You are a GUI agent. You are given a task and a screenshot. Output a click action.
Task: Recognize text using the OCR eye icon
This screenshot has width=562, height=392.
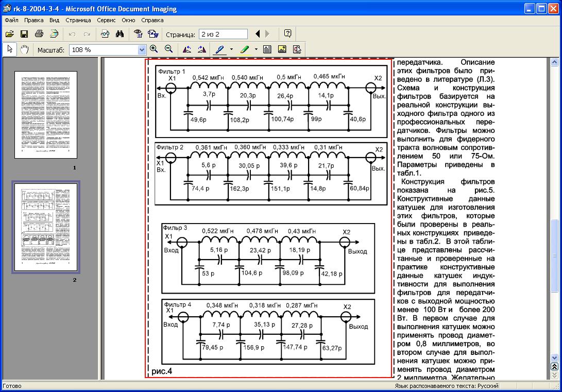pyautogui.click(x=138, y=34)
